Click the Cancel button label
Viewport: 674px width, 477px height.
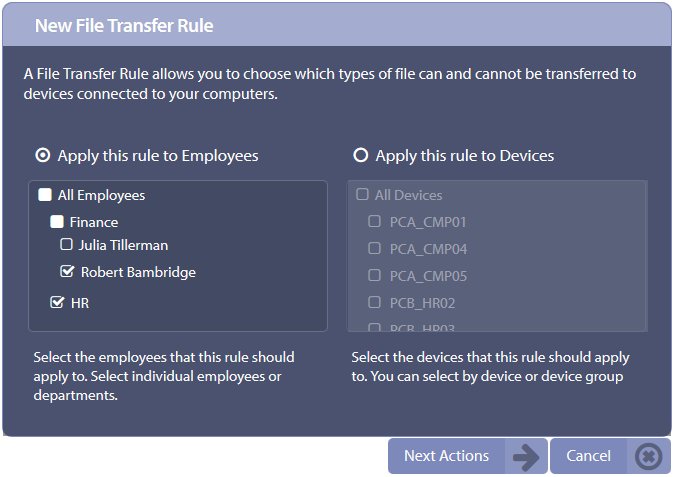coord(588,456)
